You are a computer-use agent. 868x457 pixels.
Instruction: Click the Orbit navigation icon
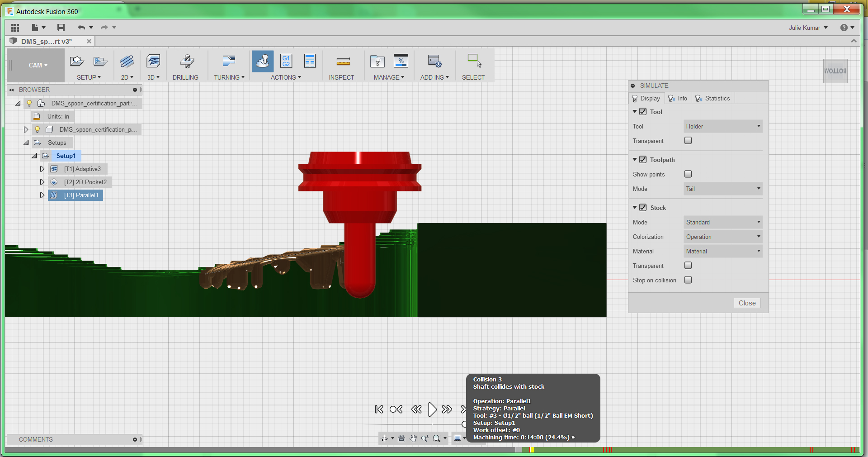(384, 438)
